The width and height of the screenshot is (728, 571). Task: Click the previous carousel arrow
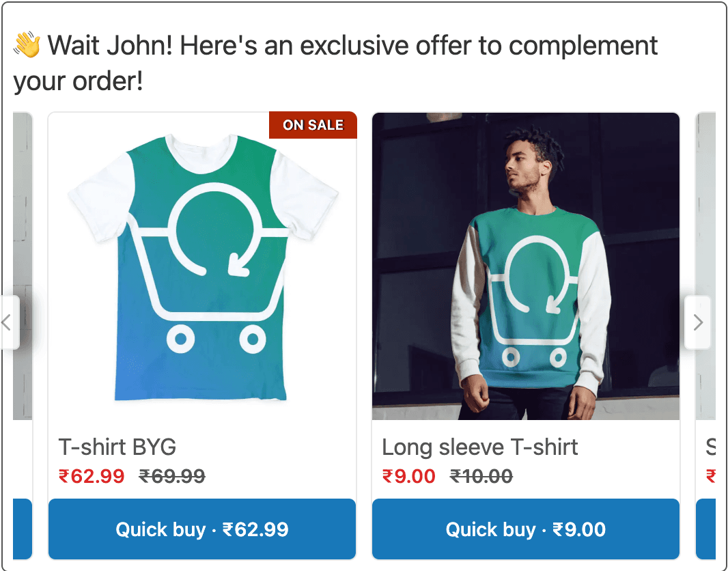tap(8, 322)
